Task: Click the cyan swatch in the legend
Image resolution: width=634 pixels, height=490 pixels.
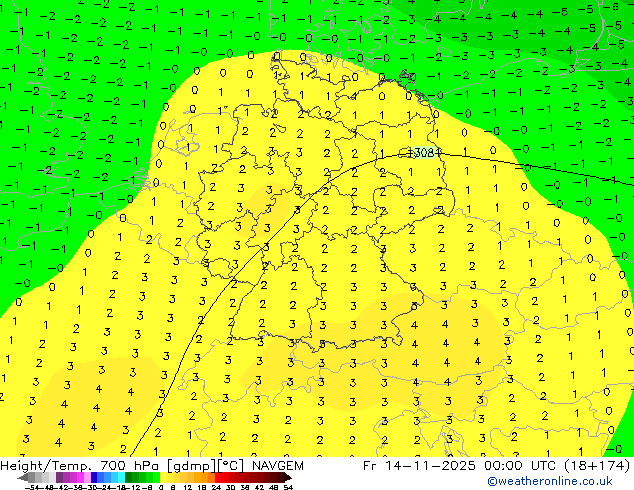Action: 121,477
